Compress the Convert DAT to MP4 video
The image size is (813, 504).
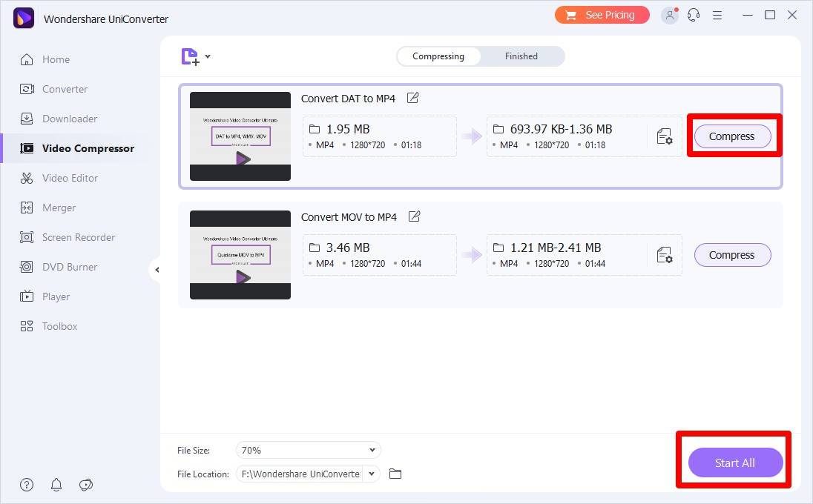point(732,136)
